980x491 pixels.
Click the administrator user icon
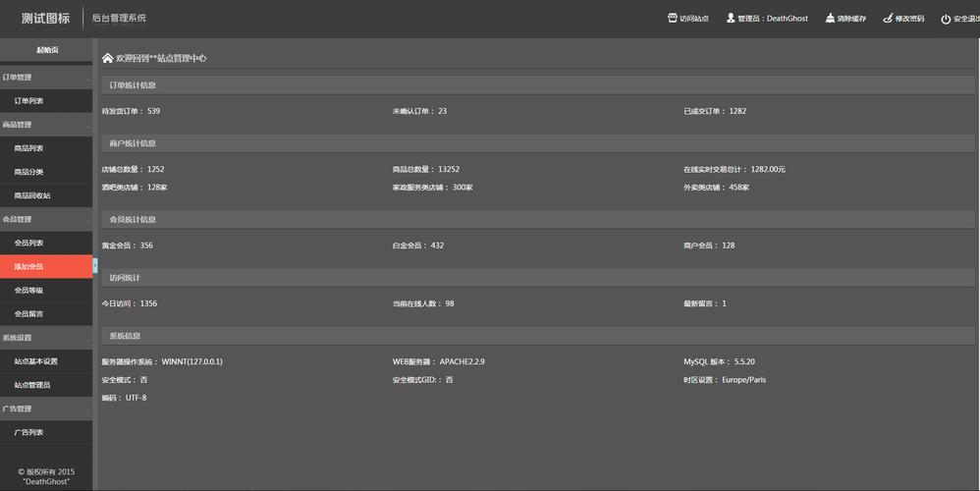[x=731, y=19]
